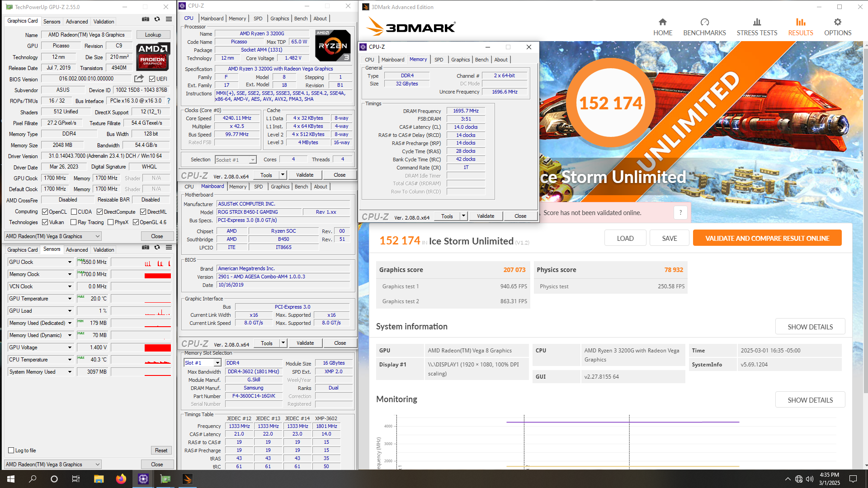Screen dimensions: 868x488
Task: Click AMD Radeon Graphics logo
Action: click(x=153, y=56)
